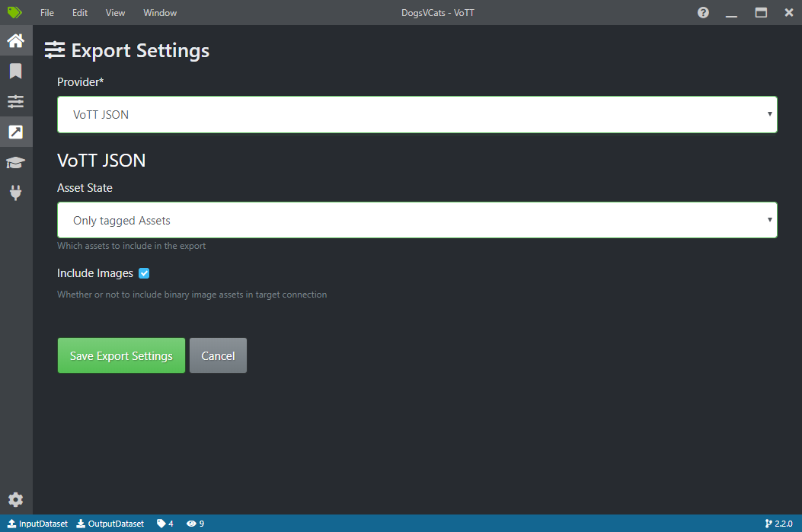Click the Asset State label
The image size is (802, 532).
click(85, 188)
